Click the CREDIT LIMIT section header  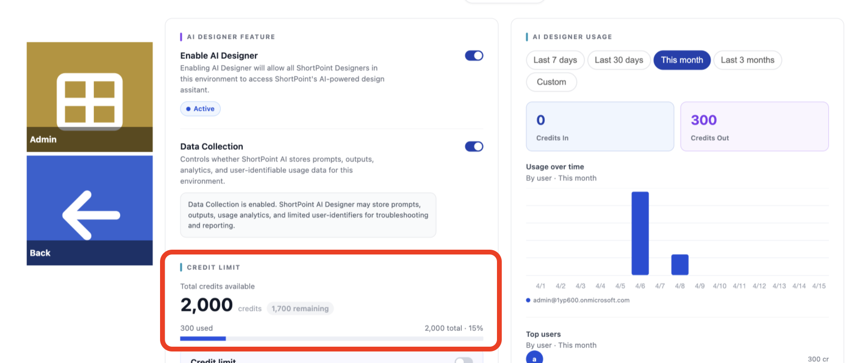tap(213, 267)
